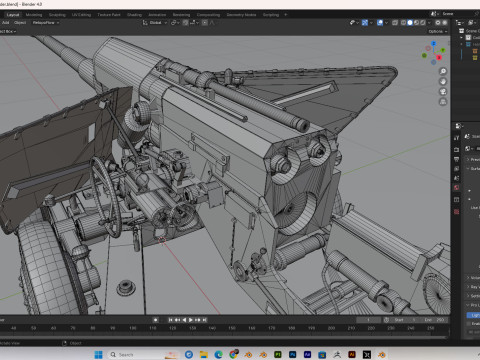Open the Animation workspace tab
This screenshot has width=480, height=360.
pos(157,15)
